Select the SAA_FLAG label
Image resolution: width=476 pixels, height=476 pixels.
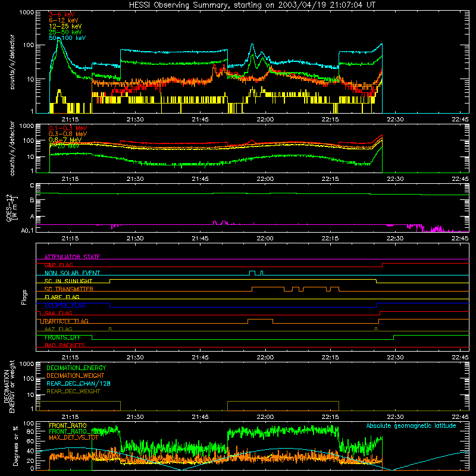click(x=58, y=313)
